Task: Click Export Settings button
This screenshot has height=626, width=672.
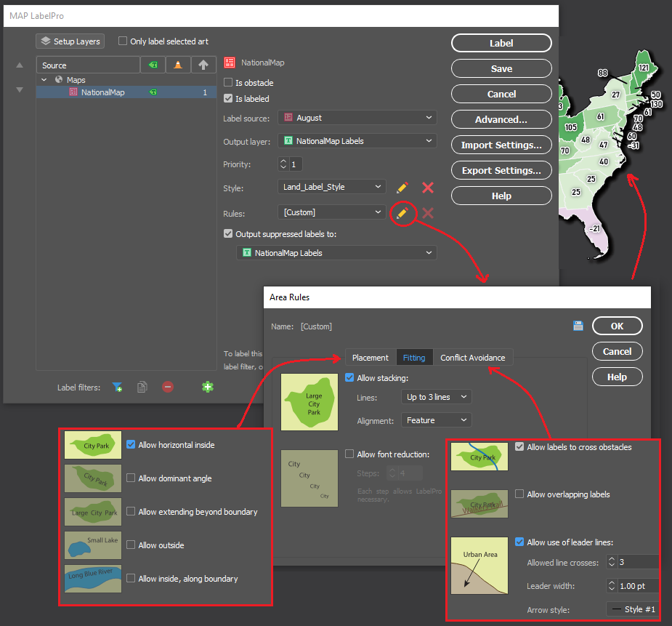Action: coord(501,170)
